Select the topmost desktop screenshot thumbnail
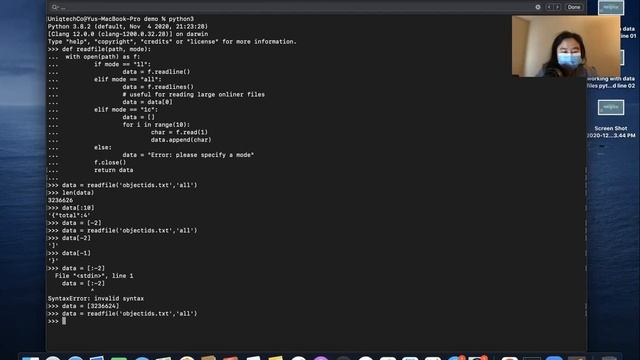This screenshot has height=360, width=640. click(611, 7)
